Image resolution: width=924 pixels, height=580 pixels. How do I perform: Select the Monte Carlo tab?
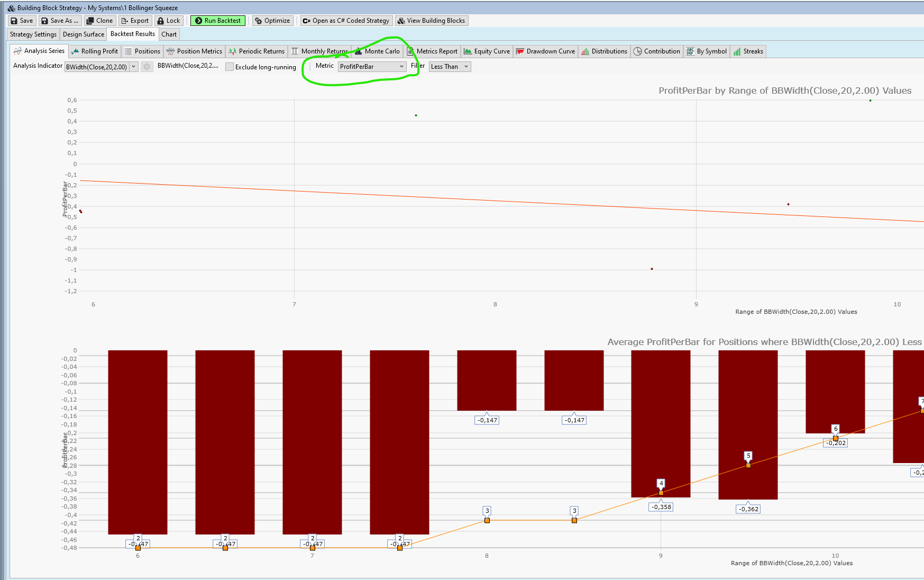tap(377, 51)
